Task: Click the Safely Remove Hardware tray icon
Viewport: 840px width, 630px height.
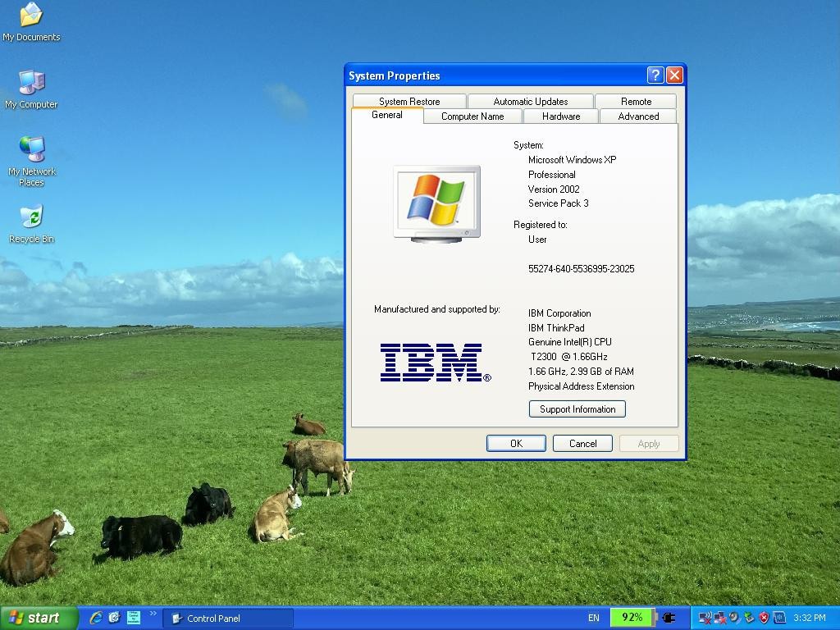Action: [749, 618]
